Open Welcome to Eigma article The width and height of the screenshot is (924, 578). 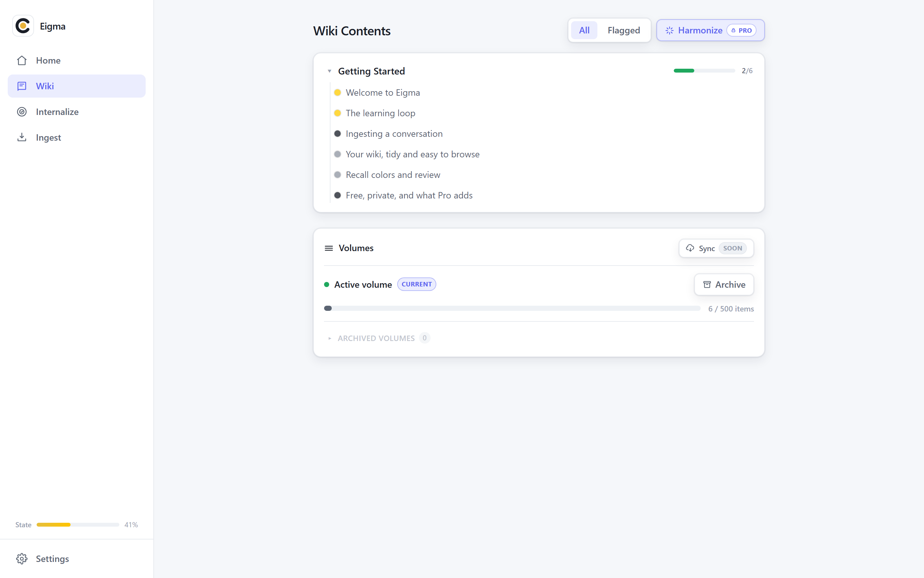tap(382, 92)
